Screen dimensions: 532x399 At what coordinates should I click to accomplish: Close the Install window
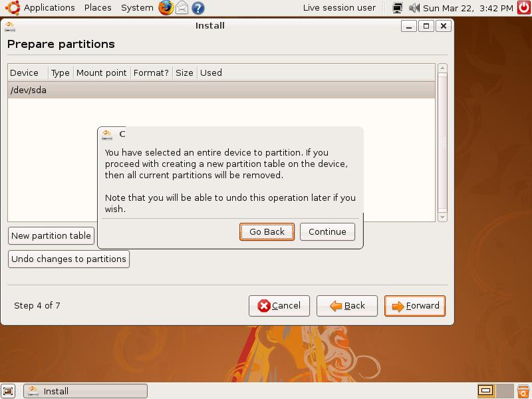pyautogui.click(x=444, y=26)
